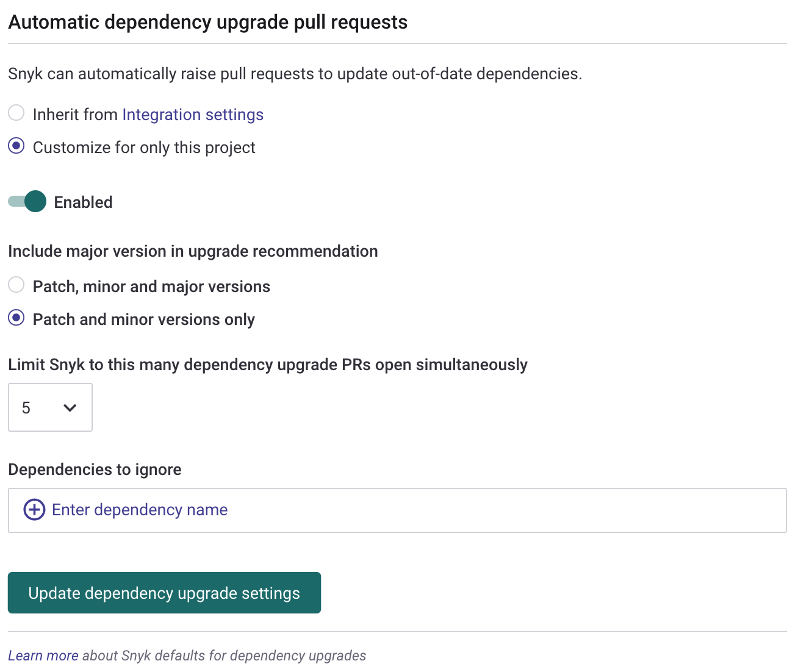Click the "Enabled" label next to the switch
Viewport: 798px width, 672px height.
coord(83,202)
